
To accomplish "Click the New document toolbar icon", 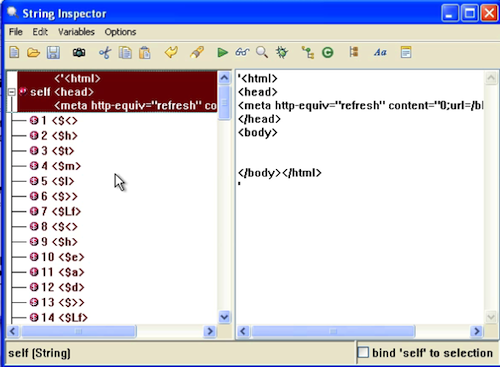I will click(14, 52).
